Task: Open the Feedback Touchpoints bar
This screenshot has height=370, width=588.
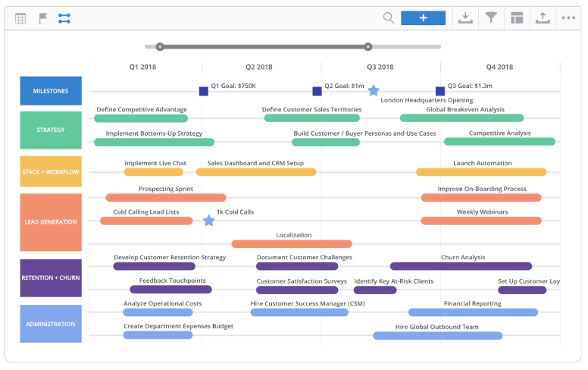Action: 170,290
